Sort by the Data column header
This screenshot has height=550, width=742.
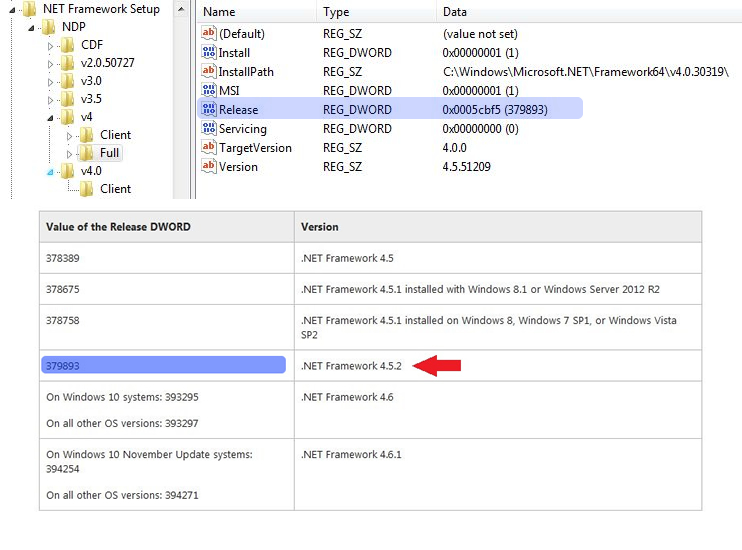click(x=589, y=12)
